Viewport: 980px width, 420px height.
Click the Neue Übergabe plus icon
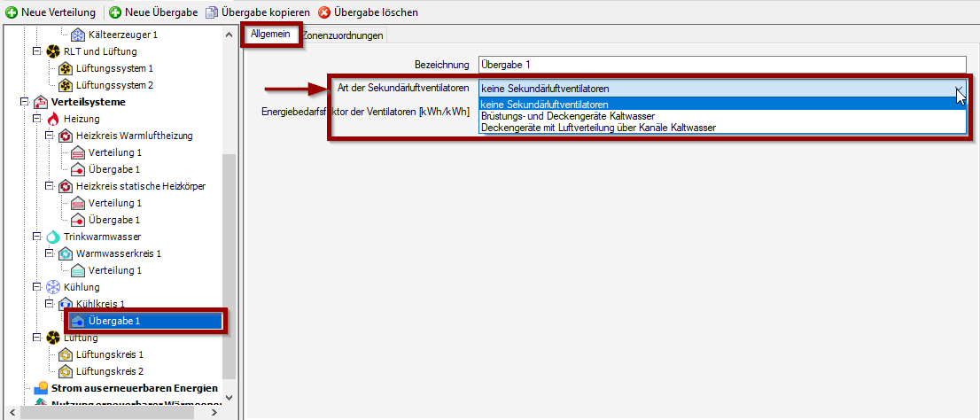[115, 12]
